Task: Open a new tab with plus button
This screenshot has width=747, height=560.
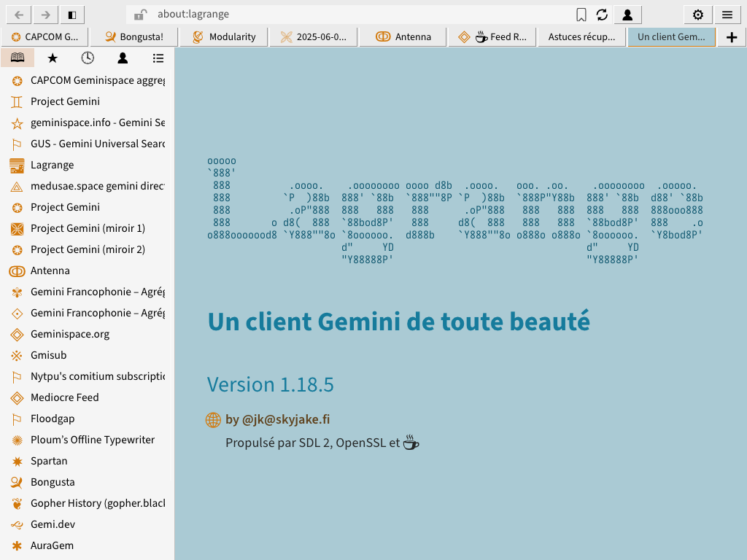Action: (731, 37)
